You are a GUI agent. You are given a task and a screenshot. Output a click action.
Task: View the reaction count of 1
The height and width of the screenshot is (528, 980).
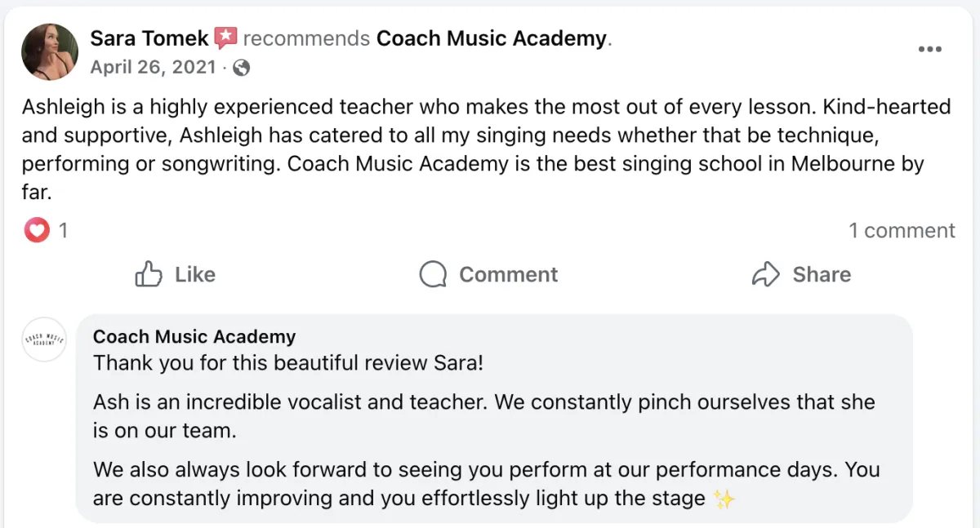click(x=63, y=231)
